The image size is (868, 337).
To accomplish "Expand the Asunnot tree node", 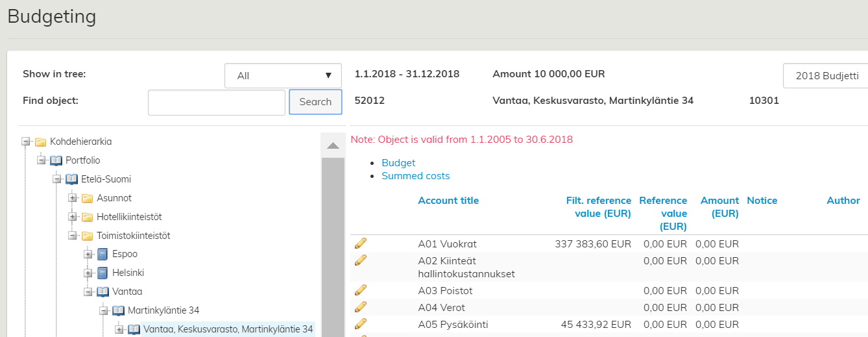I will [72, 198].
